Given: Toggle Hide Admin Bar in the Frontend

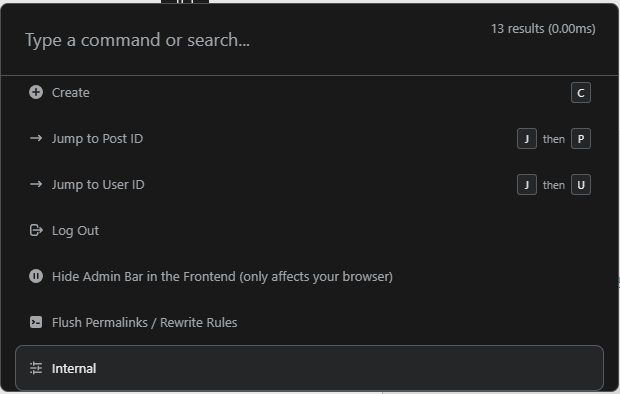Looking at the screenshot, I should (x=310, y=276).
